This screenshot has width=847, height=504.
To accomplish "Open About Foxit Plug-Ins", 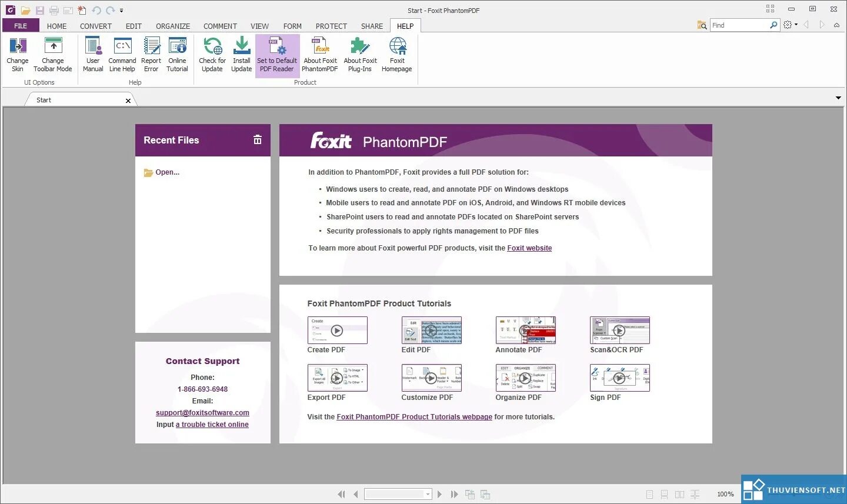I will click(x=360, y=54).
